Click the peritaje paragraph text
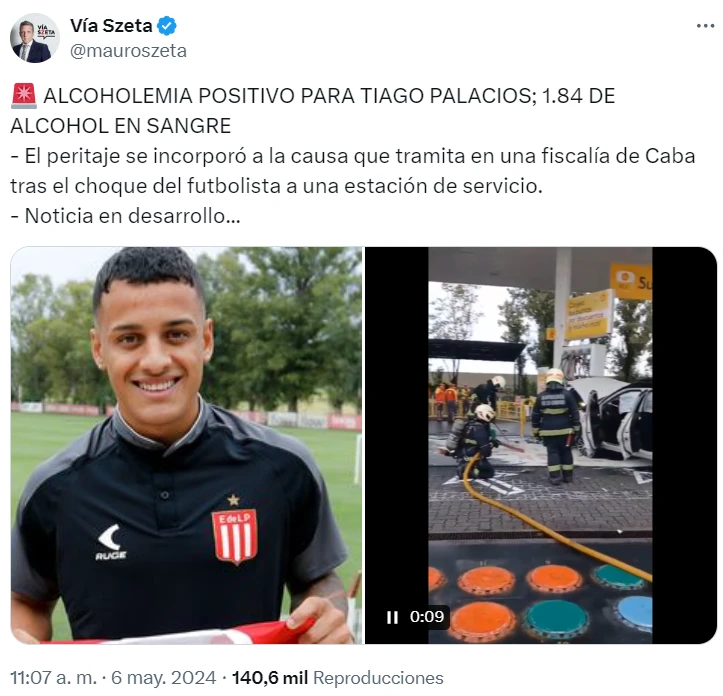 [x=353, y=171]
